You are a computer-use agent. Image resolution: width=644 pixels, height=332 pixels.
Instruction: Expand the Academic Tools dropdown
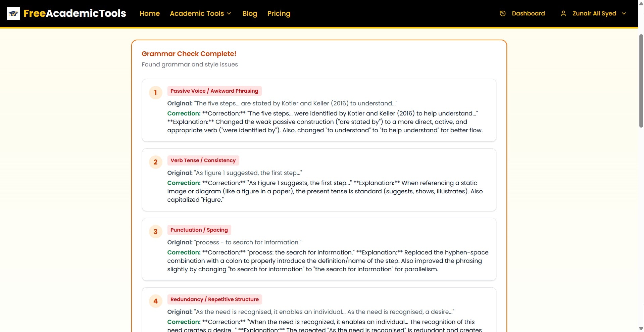pyautogui.click(x=200, y=13)
